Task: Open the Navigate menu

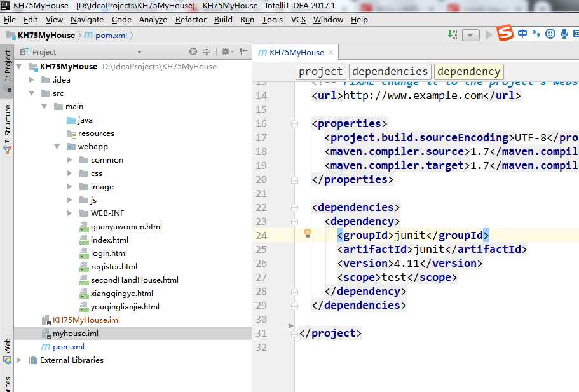Action: point(87,20)
